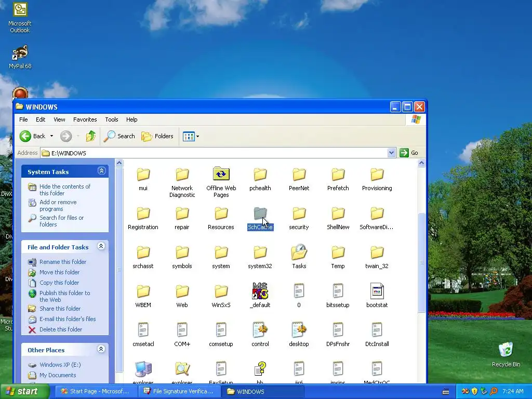Open Microsoft Outlook desktop icon

point(20,18)
